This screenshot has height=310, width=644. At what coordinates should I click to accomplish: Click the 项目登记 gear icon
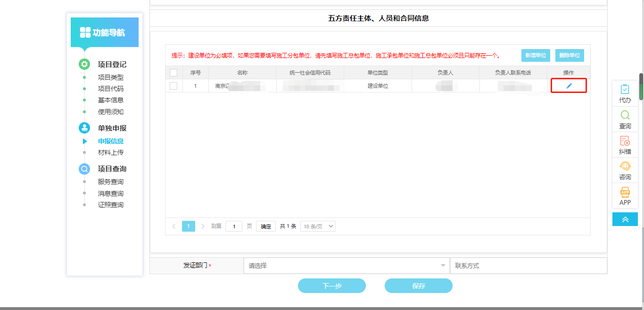(x=84, y=65)
